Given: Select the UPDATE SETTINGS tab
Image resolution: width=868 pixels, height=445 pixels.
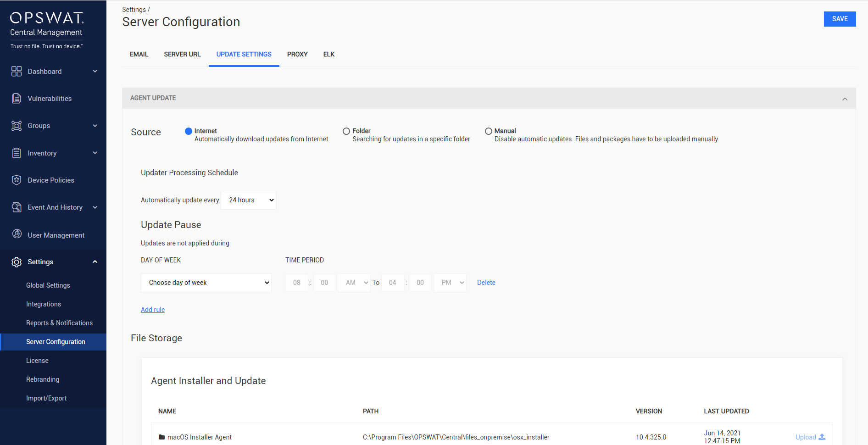Looking at the screenshot, I should pyautogui.click(x=244, y=54).
